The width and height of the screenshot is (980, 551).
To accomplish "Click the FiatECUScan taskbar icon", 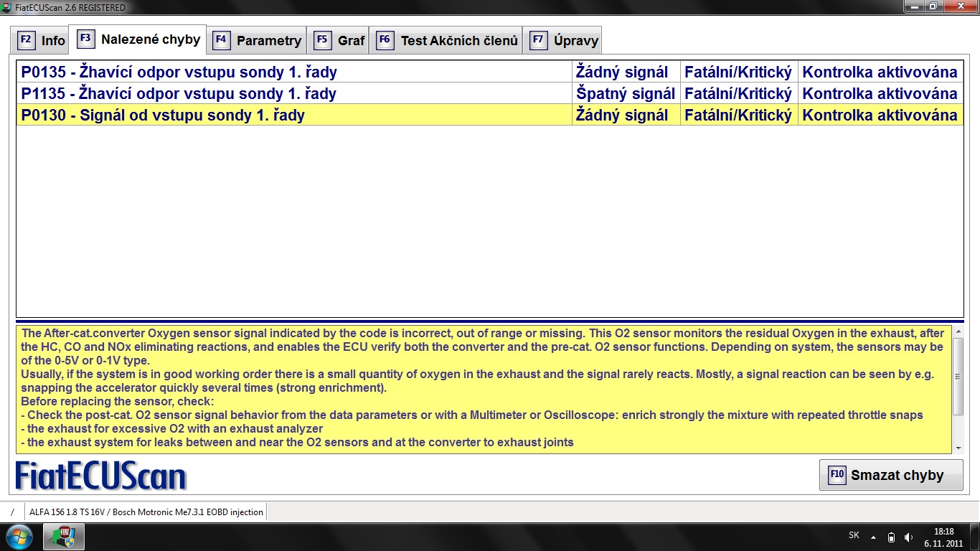I will (64, 537).
